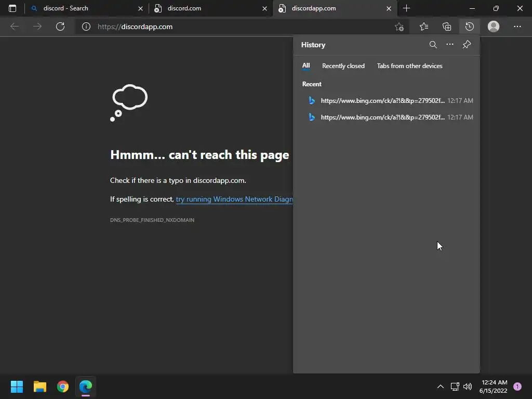This screenshot has width=532, height=399.
Task: Go forward to next page
Action: (37, 26)
